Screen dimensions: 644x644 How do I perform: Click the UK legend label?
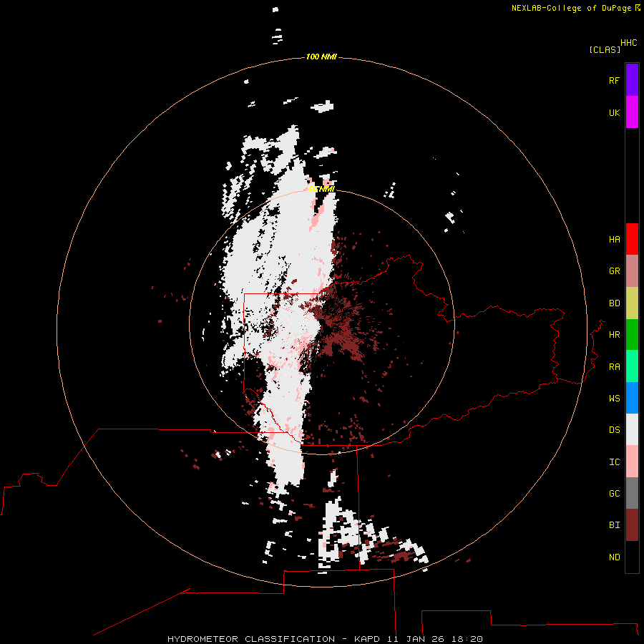pyautogui.click(x=614, y=113)
